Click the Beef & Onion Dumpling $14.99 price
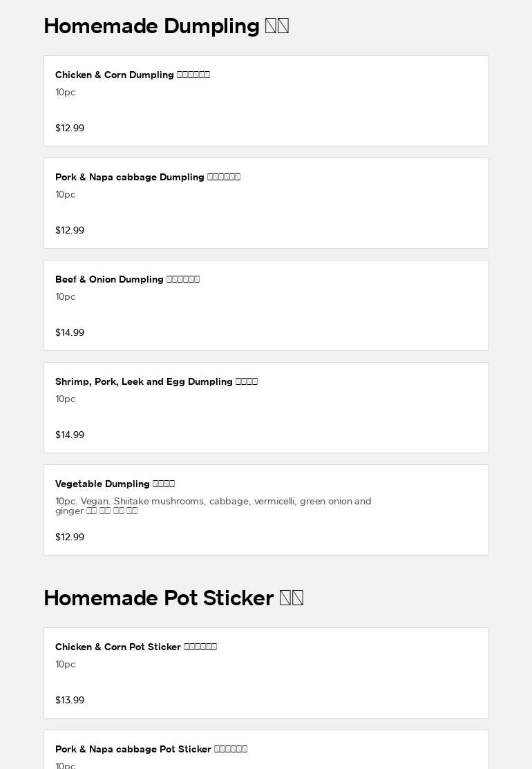 coord(70,332)
